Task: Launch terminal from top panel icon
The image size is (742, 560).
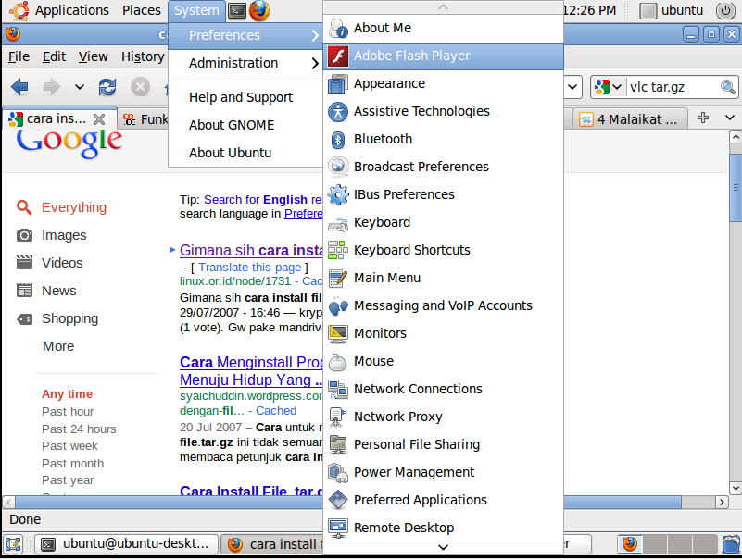Action: pos(236,10)
